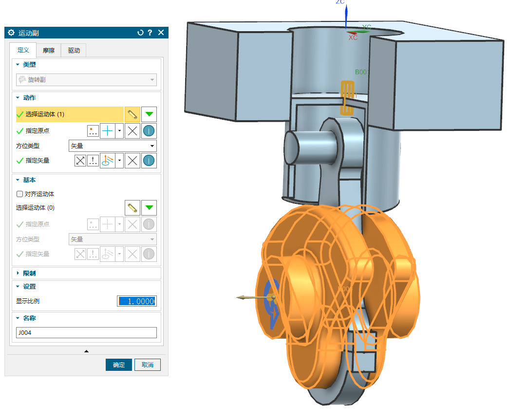Reset the dialog using the reset arrow icon
Viewport: 529px width, 420px height.
point(140,33)
